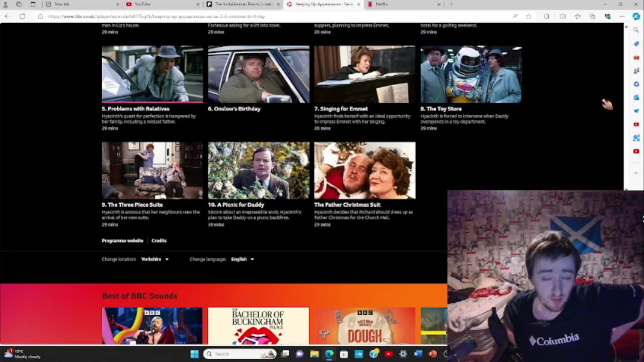Viewport: 644px width, 362px height.
Task: Open the Dough BBC Sounds card
Action: (x=365, y=326)
